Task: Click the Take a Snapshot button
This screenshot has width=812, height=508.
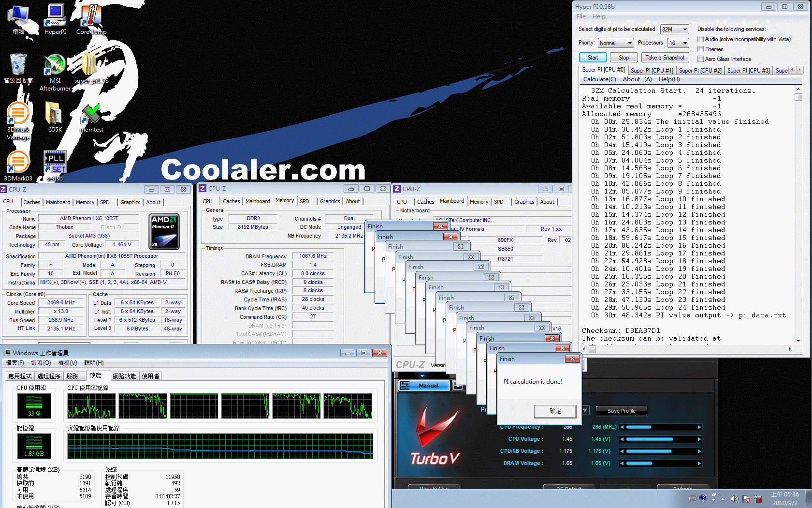Action: (x=665, y=58)
